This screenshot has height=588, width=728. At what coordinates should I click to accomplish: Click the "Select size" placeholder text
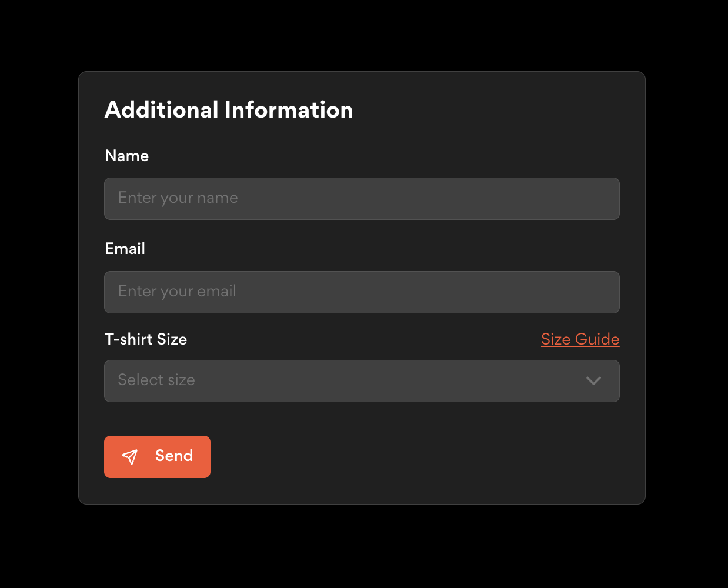point(156,380)
